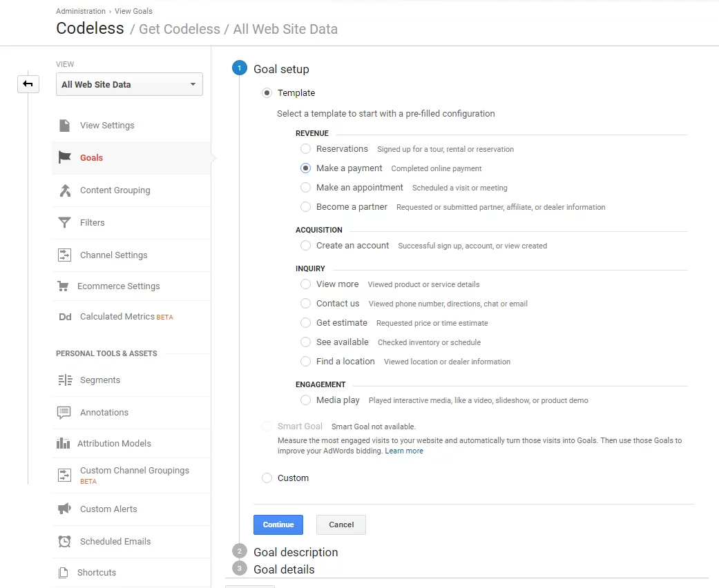Open Attribution Models via bar chart icon
This screenshot has width=719, height=588.
click(64, 443)
